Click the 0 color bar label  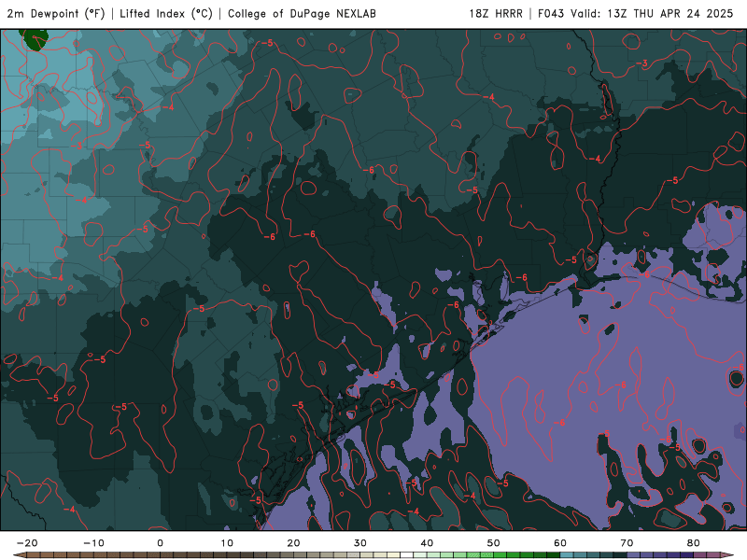[160, 543]
